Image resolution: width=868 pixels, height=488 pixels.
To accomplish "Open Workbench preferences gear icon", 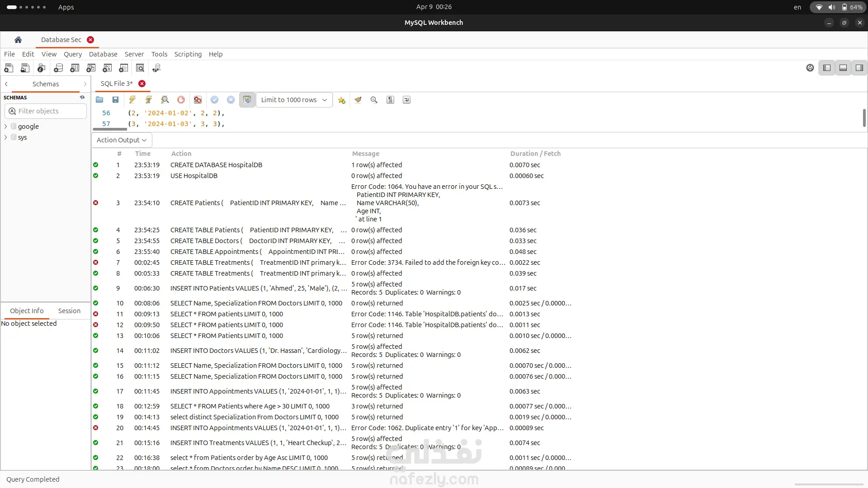I will click(x=810, y=68).
